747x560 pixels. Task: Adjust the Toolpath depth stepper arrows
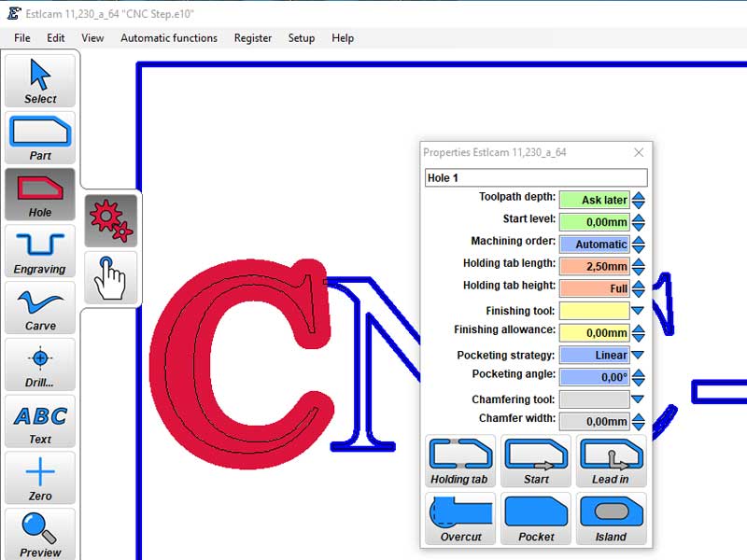639,200
